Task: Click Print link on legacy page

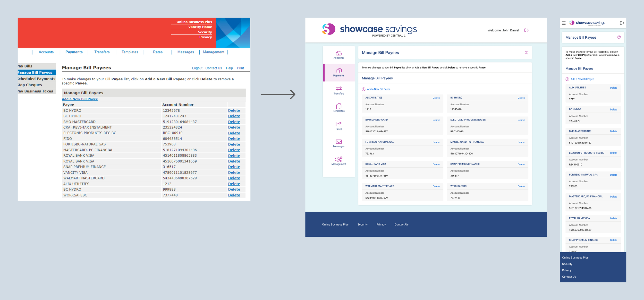Action: click(x=240, y=68)
